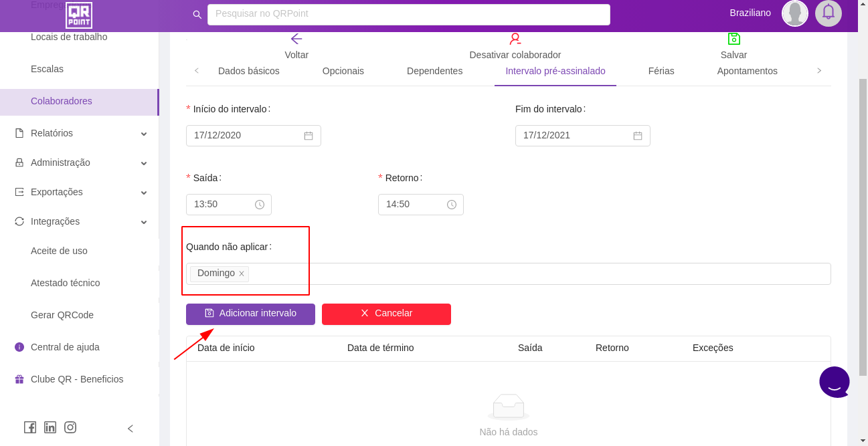Switch to the Férias tab

[x=661, y=71]
